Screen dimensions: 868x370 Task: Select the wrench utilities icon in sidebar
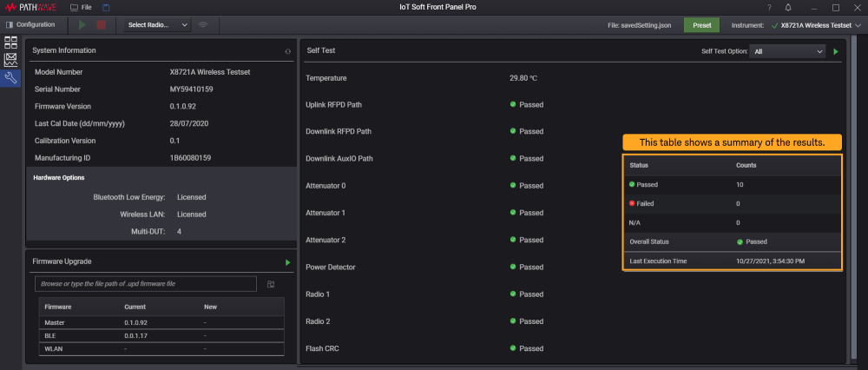(10, 78)
